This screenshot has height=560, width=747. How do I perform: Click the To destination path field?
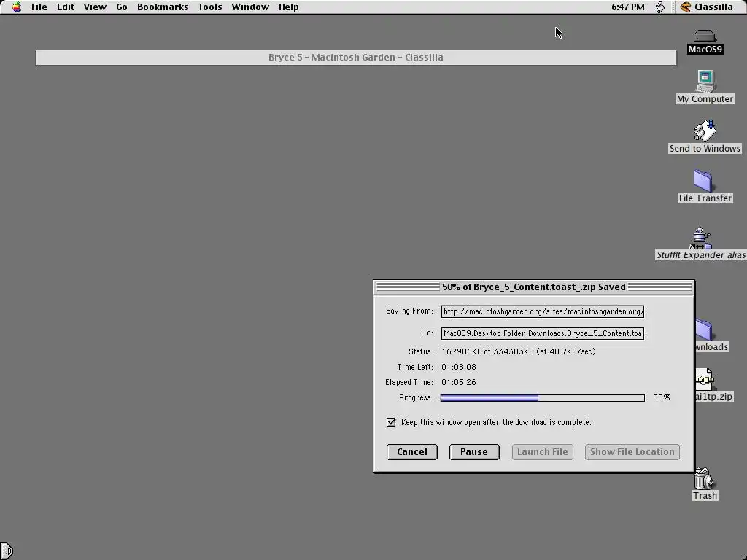pyautogui.click(x=542, y=333)
